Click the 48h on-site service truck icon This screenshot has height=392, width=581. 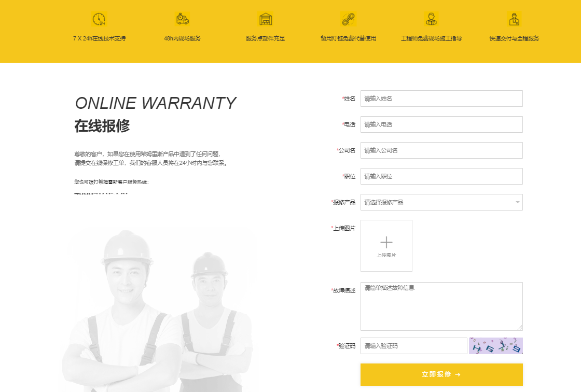[182, 19]
